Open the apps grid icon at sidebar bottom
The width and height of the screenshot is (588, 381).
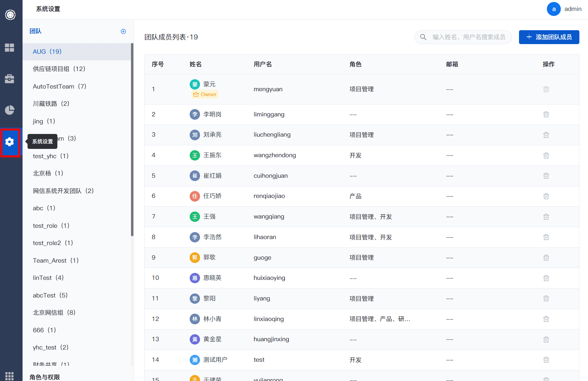(x=10, y=376)
